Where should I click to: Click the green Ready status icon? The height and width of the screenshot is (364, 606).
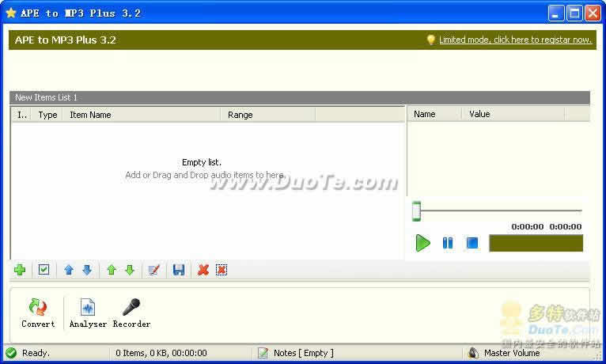[x=11, y=353]
